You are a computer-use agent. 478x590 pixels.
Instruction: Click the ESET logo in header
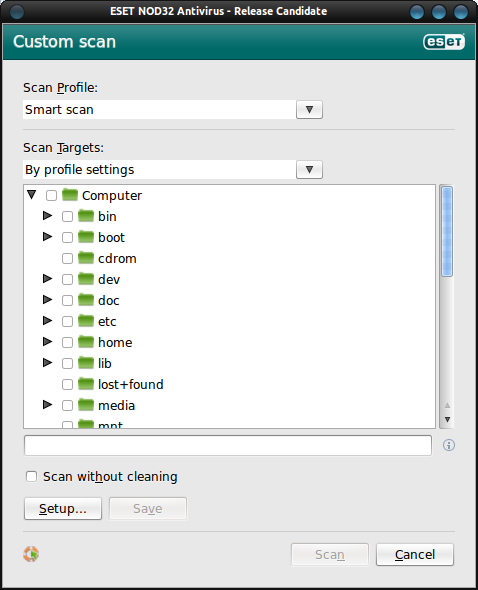coord(444,41)
